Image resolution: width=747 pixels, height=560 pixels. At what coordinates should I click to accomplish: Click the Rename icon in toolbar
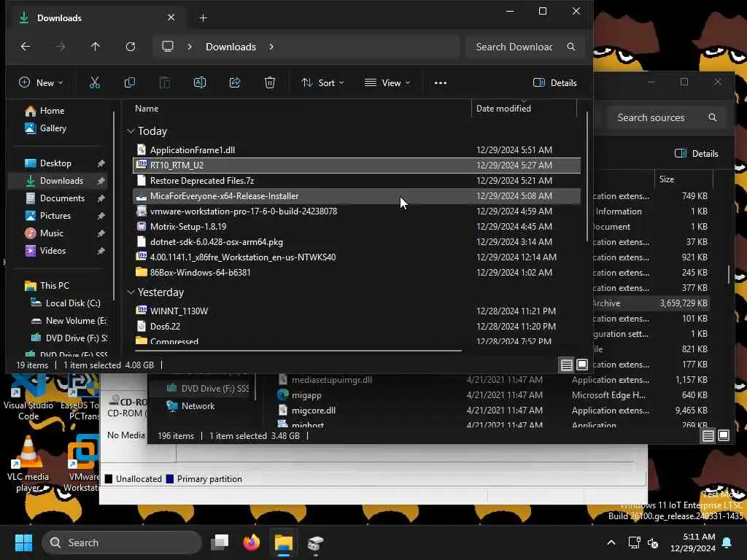pos(200,83)
